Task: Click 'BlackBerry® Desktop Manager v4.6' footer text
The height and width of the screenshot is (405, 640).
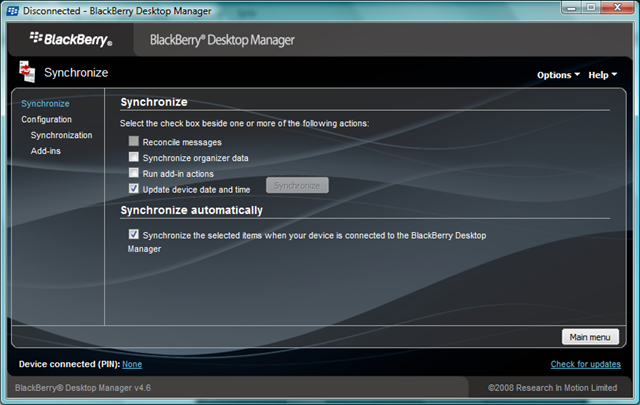Action: tap(83, 387)
